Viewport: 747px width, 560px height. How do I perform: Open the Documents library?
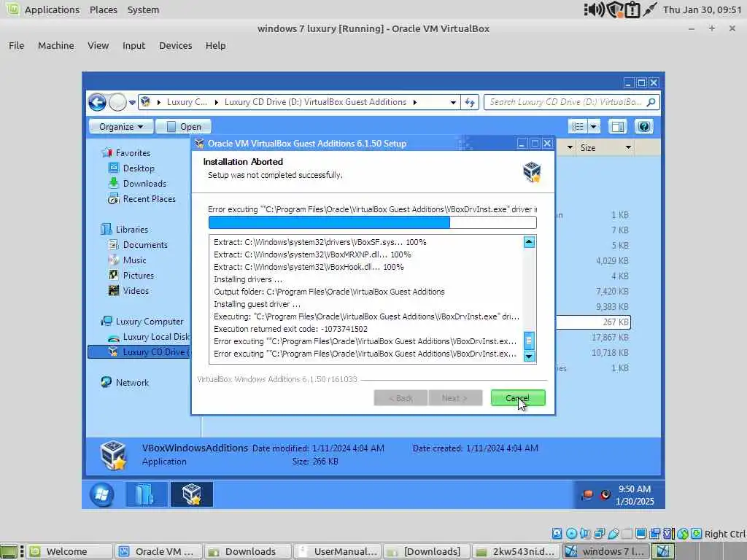tap(145, 245)
